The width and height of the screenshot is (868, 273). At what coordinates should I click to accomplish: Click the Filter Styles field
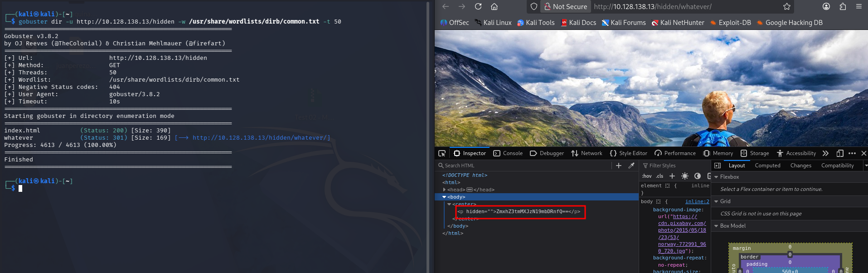click(x=675, y=166)
